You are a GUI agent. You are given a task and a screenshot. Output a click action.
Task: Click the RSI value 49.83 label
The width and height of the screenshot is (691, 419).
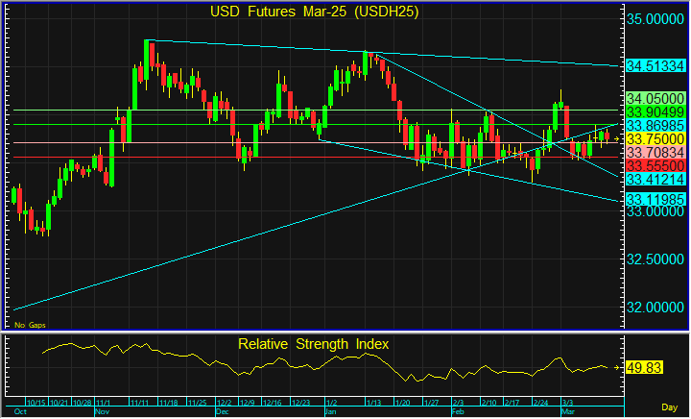point(644,367)
